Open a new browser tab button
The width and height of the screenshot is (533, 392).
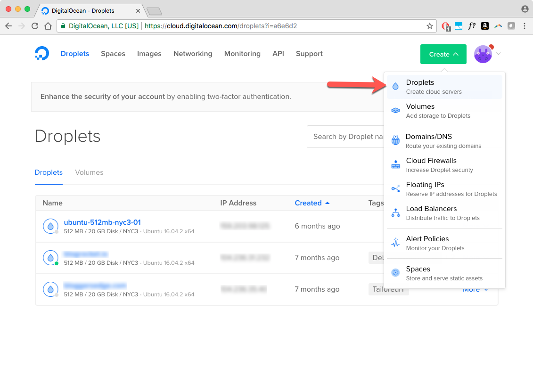coord(154,12)
